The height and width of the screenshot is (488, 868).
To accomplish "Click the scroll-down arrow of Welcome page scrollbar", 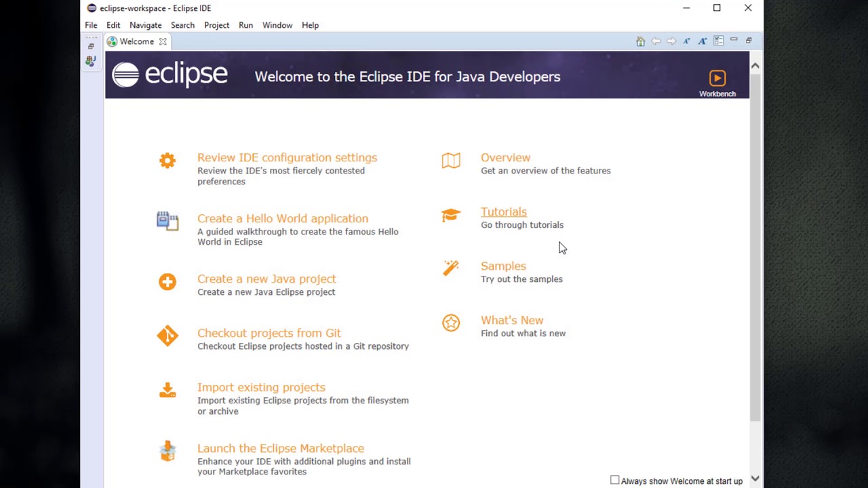I will click(x=755, y=479).
